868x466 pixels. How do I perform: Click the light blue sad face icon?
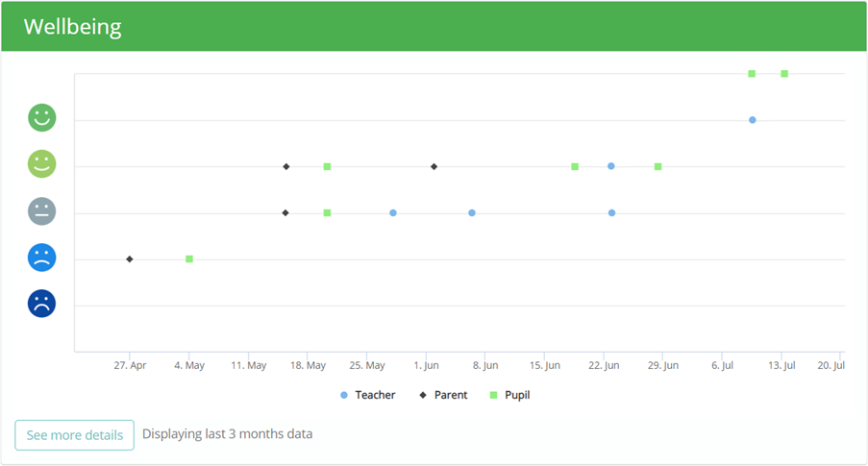(x=42, y=258)
